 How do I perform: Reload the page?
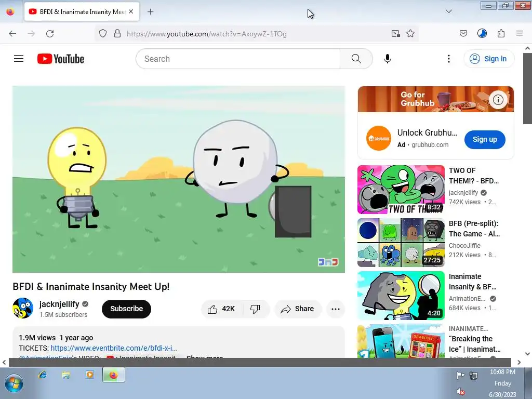click(x=50, y=34)
